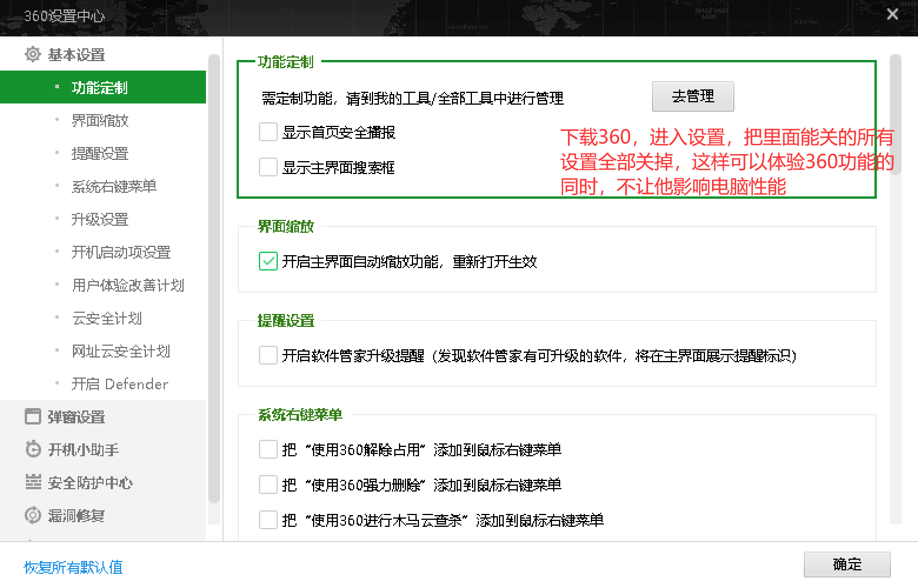This screenshot has height=588, width=918.
Task: Click the clock icon for 开机小助手
Action: 33,450
